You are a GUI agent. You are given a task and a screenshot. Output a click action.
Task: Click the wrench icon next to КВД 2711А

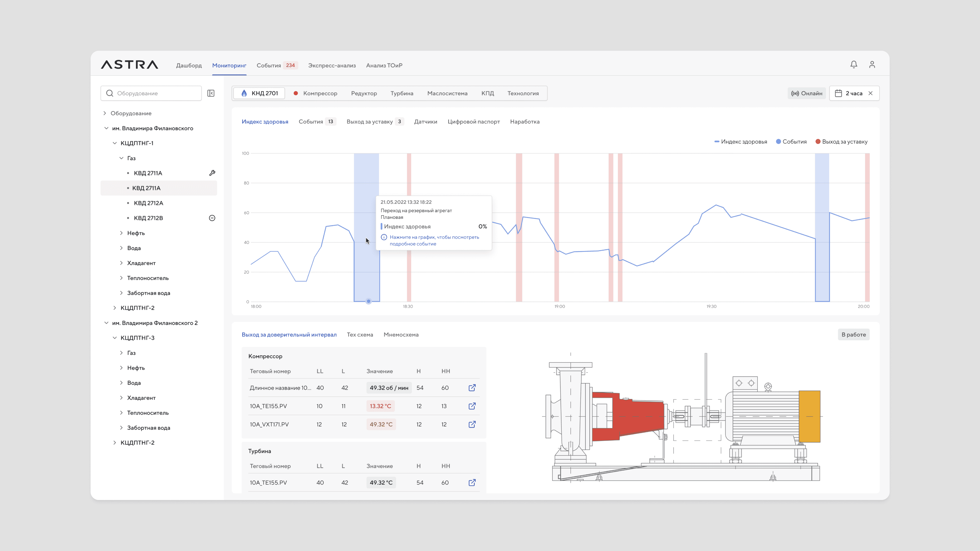[212, 173]
